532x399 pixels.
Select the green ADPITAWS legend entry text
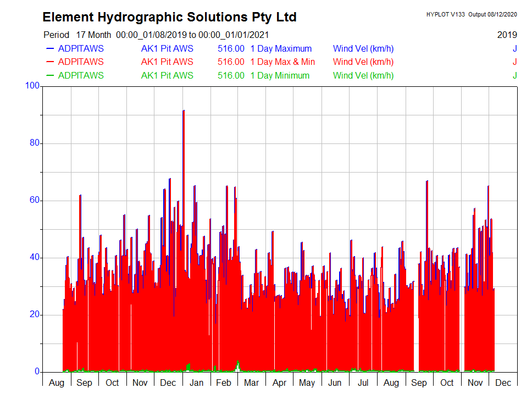pos(80,76)
